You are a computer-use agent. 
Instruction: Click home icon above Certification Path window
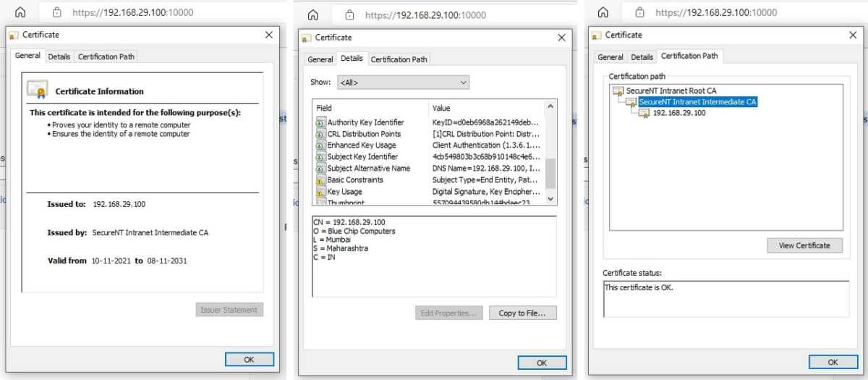(603, 12)
